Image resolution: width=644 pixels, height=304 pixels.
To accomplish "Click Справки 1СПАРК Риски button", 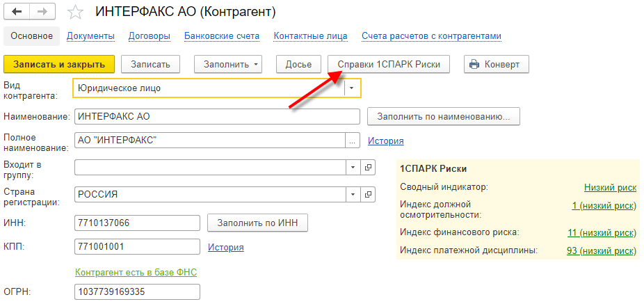I will (389, 65).
